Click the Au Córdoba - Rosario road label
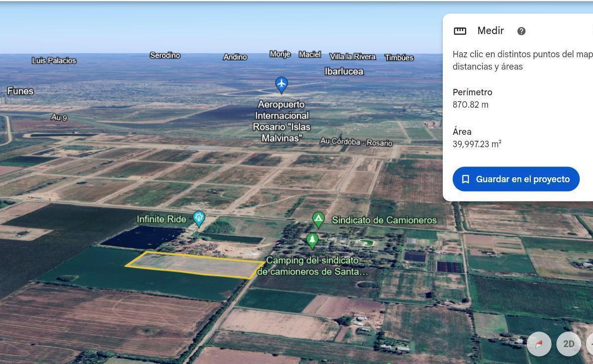 tap(356, 142)
